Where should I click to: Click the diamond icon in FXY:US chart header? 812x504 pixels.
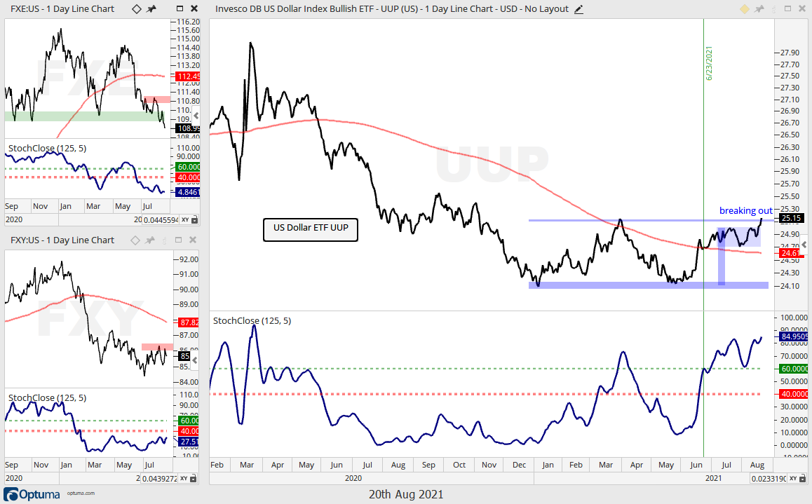pyautogui.click(x=135, y=240)
